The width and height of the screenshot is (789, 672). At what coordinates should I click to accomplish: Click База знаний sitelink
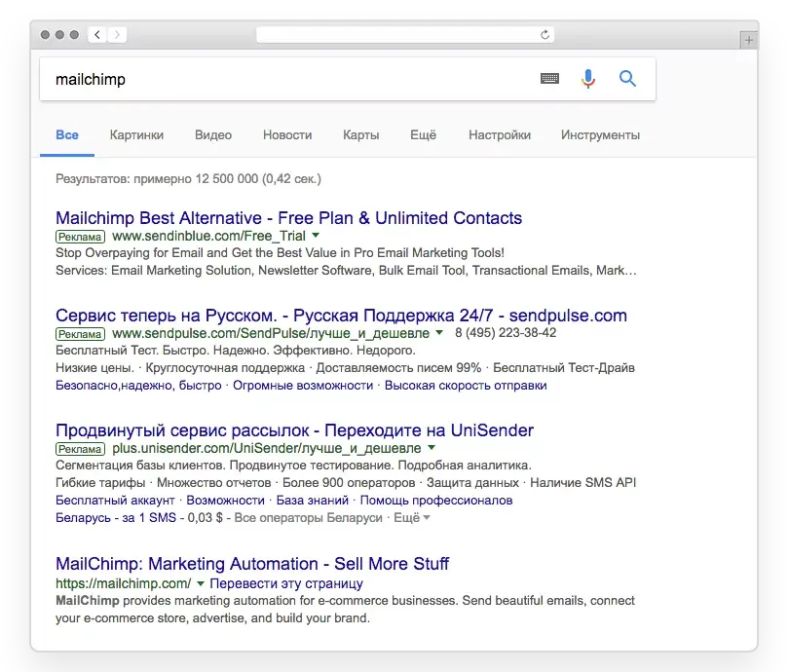tap(313, 501)
